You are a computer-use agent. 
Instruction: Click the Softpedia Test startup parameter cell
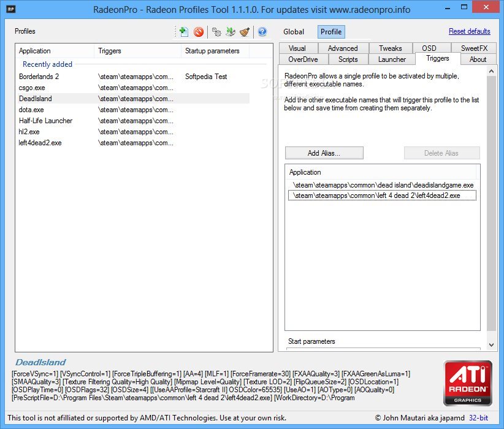[x=206, y=77]
